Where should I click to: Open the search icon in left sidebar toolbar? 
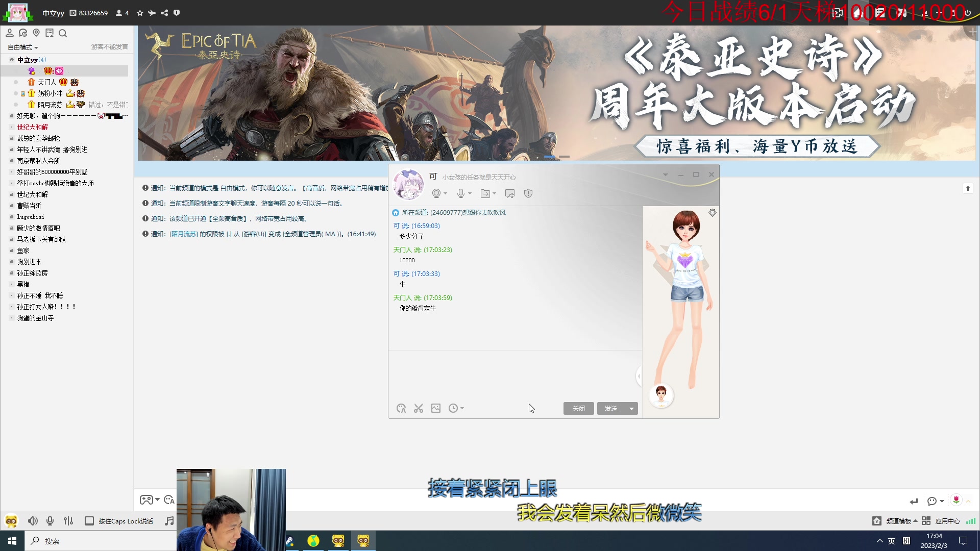click(x=63, y=33)
